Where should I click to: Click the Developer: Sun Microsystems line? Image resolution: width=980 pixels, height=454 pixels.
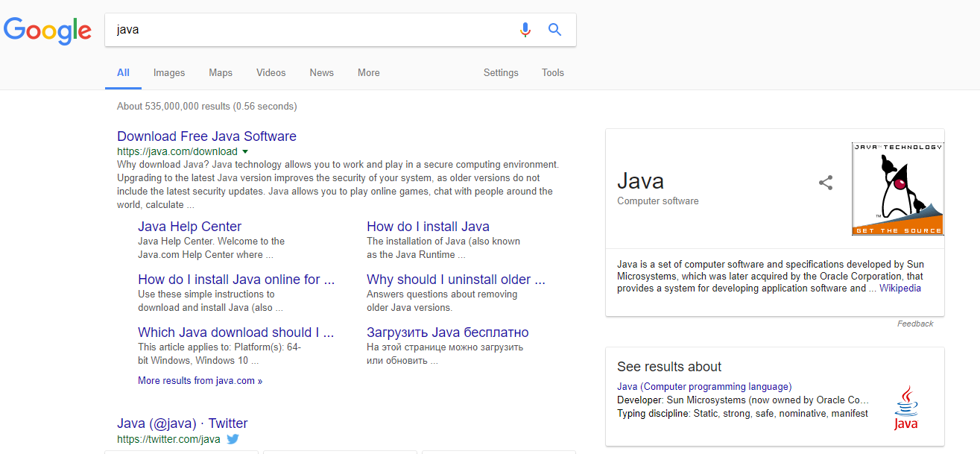coord(743,400)
